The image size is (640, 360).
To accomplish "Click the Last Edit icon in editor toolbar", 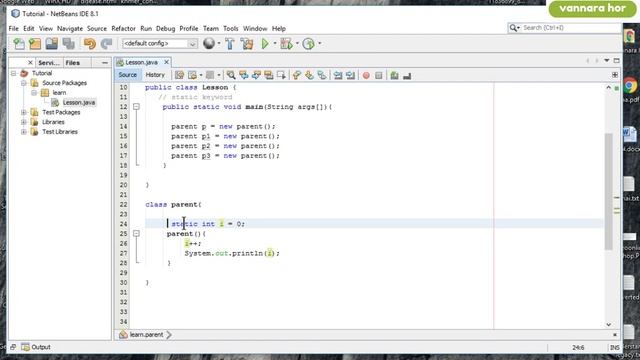I will click(x=180, y=75).
